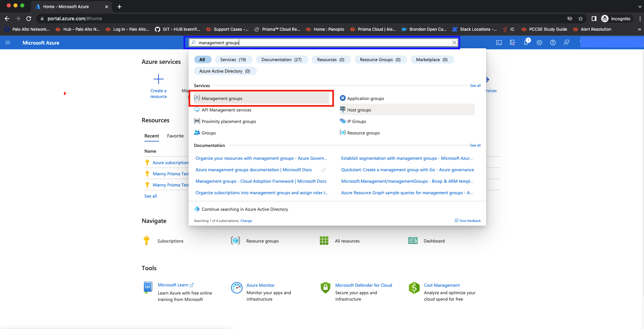Screen dimensions: 644x329
Task: Open the Azure portal hamburger menu
Action: tap(8, 43)
